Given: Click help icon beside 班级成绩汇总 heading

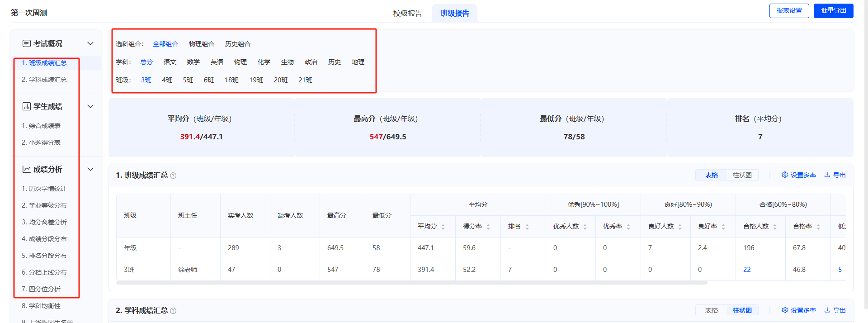Looking at the screenshot, I should click(x=173, y=176).
